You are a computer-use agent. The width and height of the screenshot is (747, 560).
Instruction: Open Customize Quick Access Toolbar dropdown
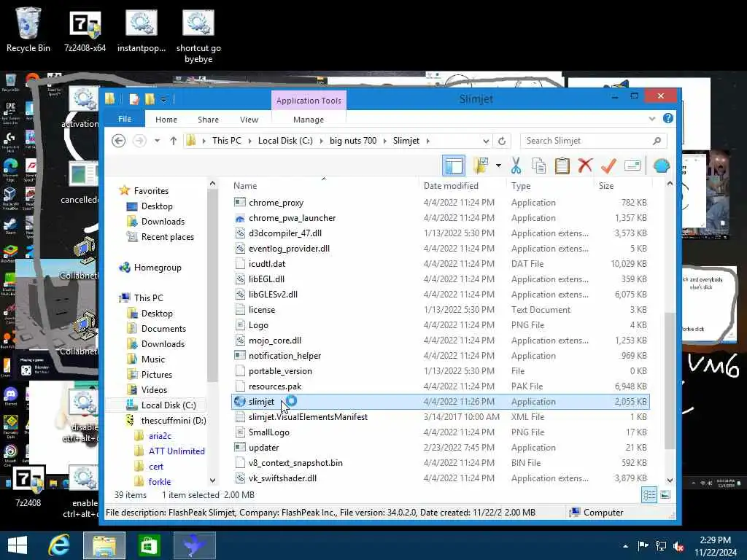163,99
